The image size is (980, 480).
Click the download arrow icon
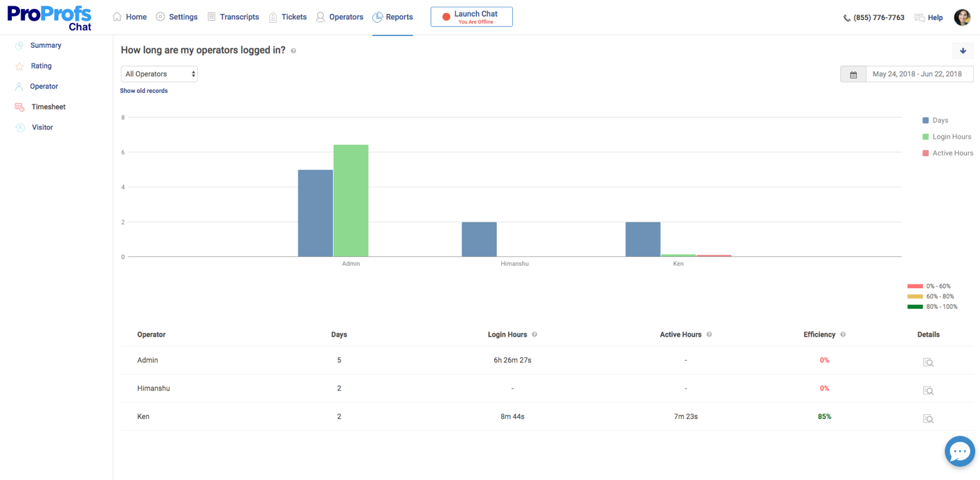pyautogui.click(x=963, y=51)
